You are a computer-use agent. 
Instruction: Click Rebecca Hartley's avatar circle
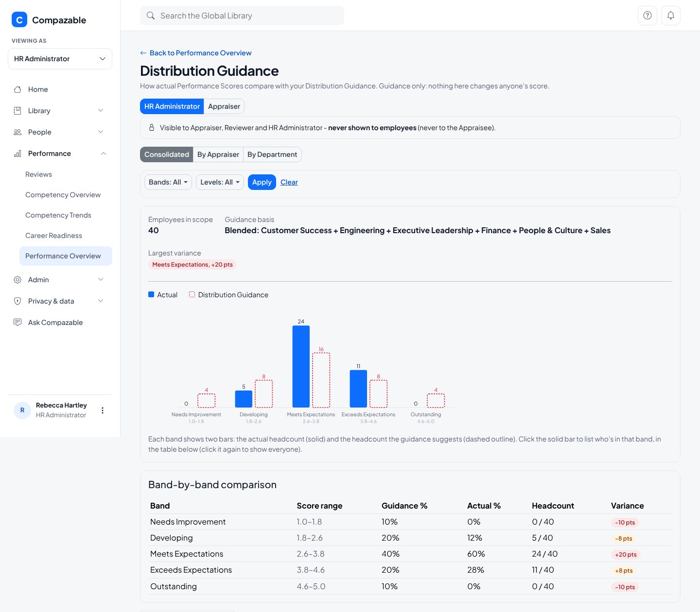click(22, 410)
